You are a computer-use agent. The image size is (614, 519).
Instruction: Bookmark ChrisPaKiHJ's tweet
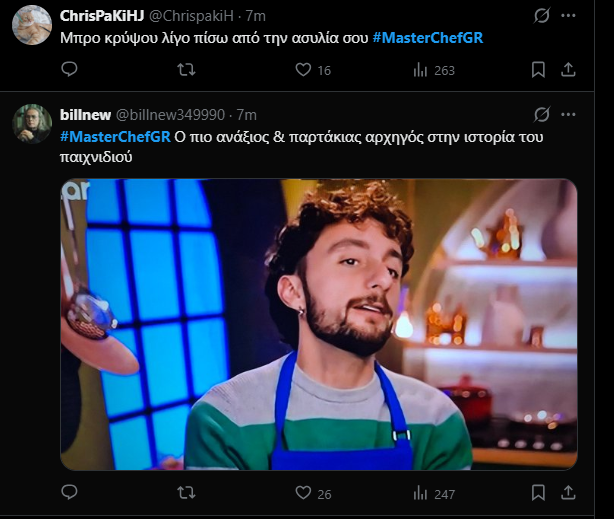coord(538,70)
